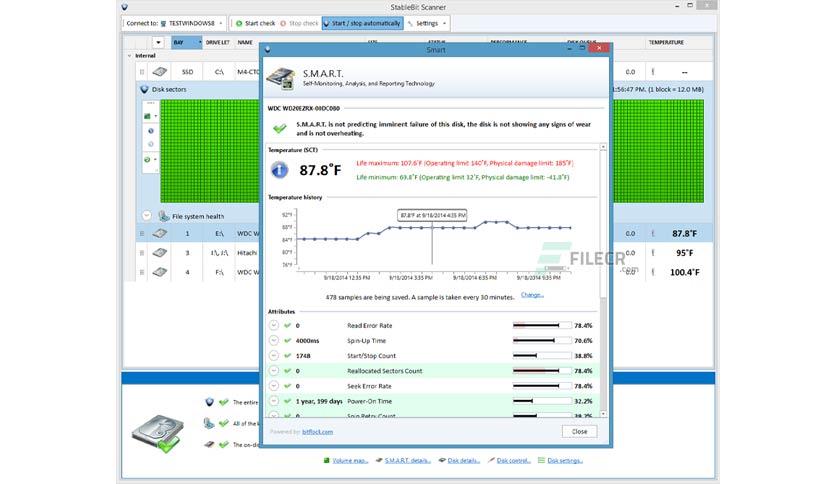Click the Smart dialog scrollbar down arrow
836x484 pixels.
coord(603,414)
